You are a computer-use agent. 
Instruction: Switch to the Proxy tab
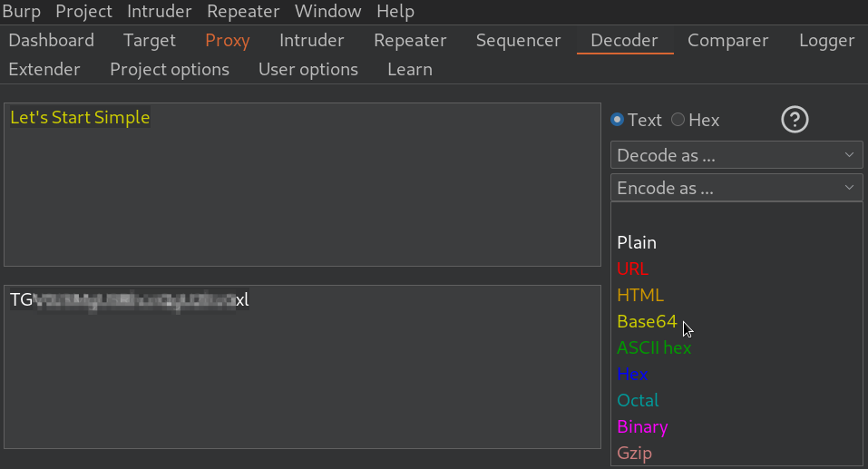(227, 41)
